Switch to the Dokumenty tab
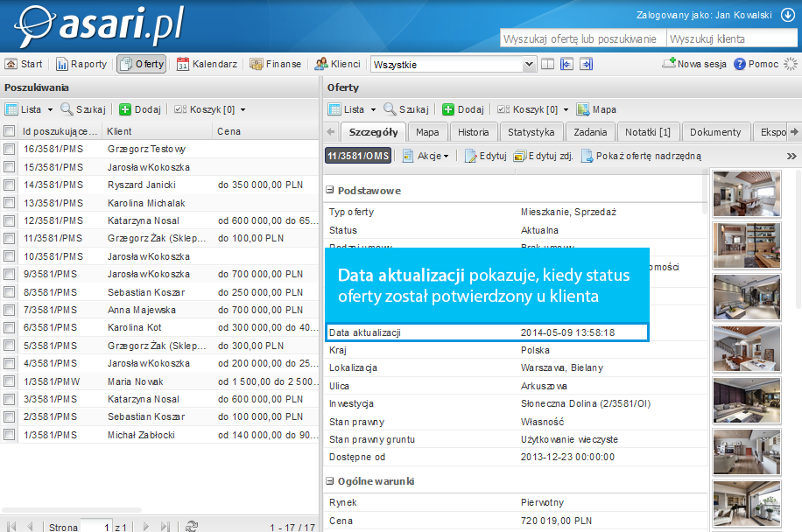Viewport: 802px width, 532px height. pos(715,132)
